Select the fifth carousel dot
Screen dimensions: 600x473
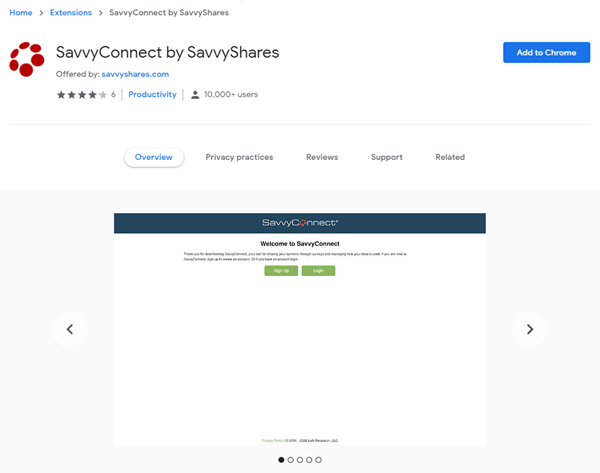point(318,460)
